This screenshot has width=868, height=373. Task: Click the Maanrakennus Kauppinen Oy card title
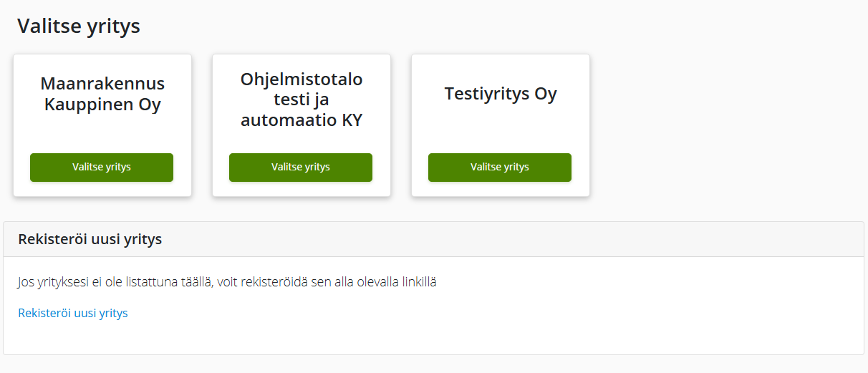(102, 94)
